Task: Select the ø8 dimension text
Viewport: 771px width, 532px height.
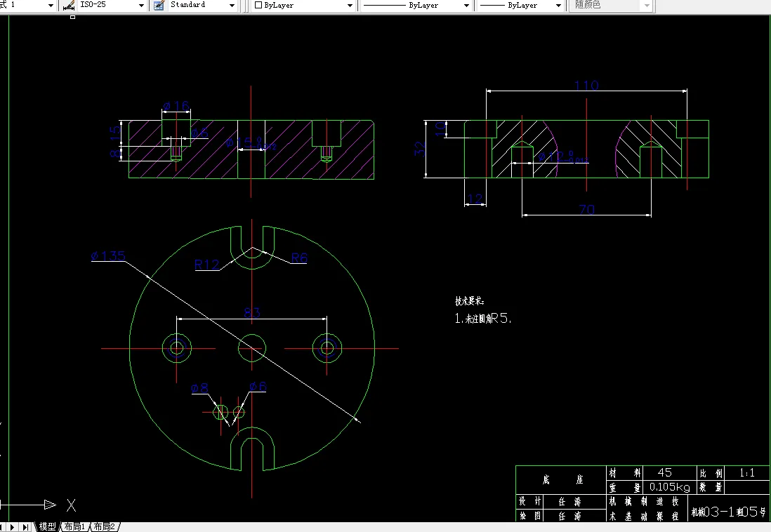Action: tap(199, 388)
